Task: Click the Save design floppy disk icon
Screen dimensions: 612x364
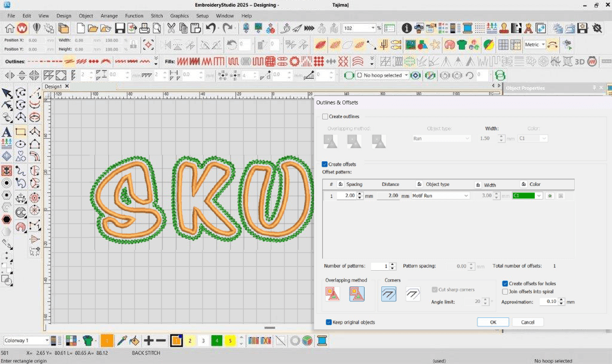Action: coord(120,28)
